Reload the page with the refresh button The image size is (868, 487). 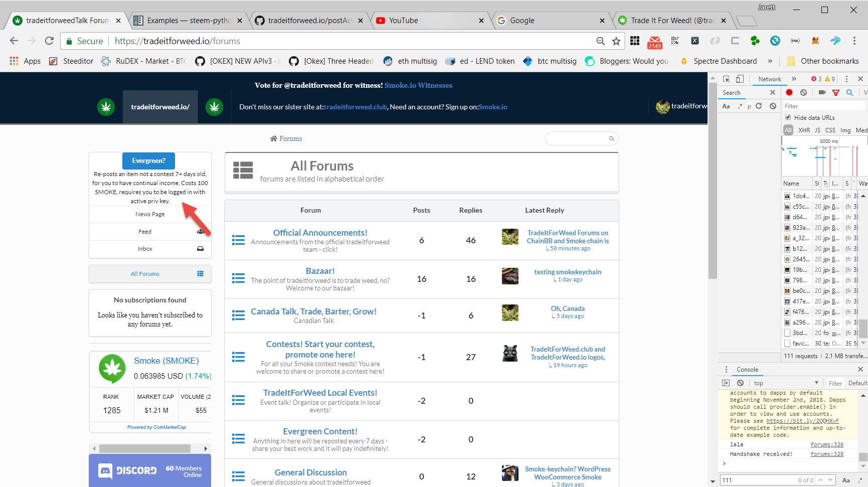[49, 41]
